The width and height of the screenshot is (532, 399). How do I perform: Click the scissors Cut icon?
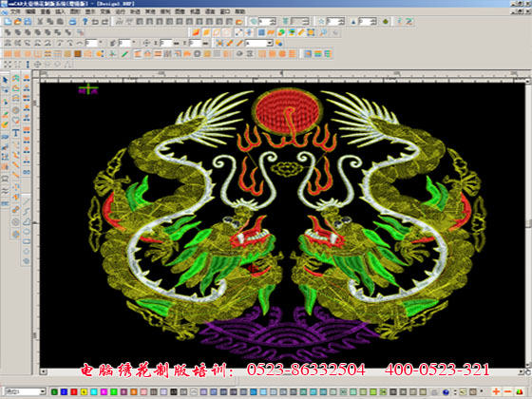tap(40, 22)
